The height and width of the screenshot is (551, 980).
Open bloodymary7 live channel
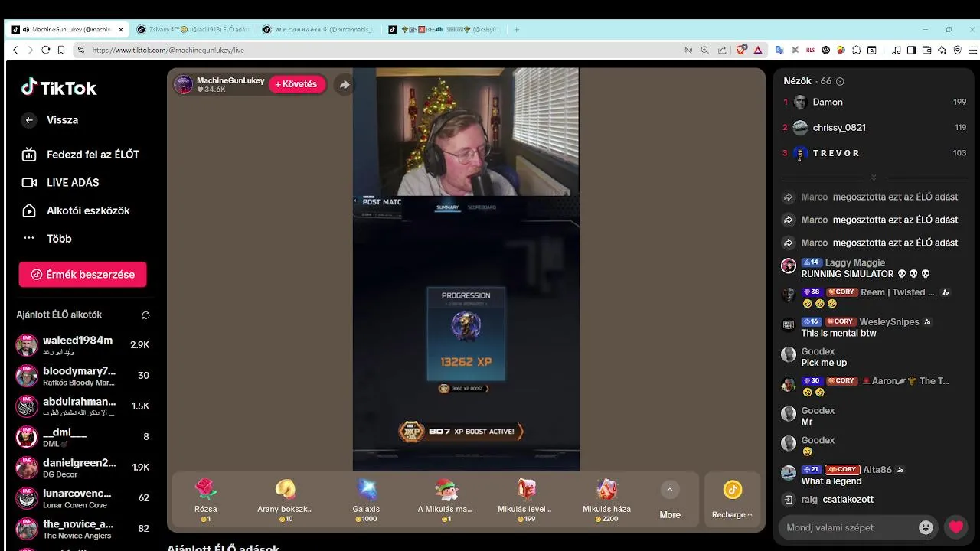pyautogui.click(x=83, y=375)
